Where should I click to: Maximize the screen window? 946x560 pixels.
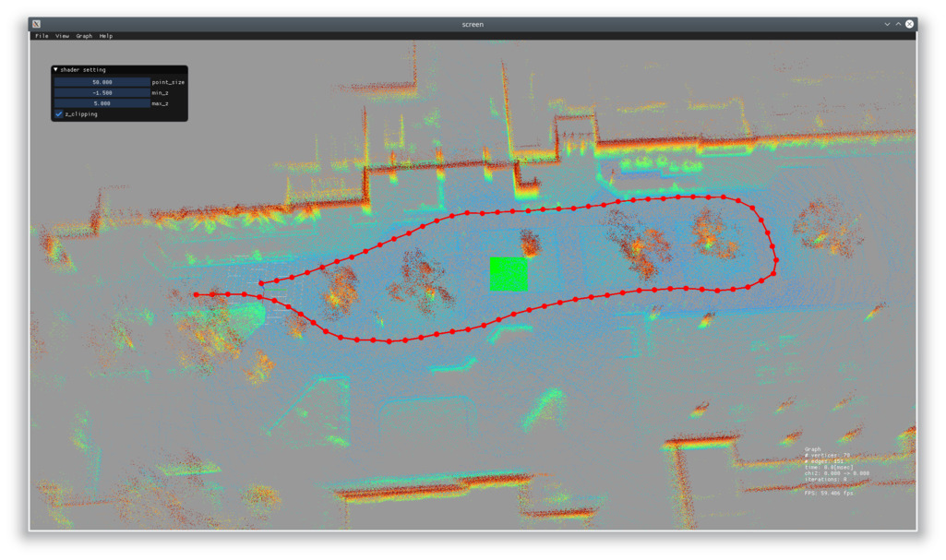click(898, 24)
